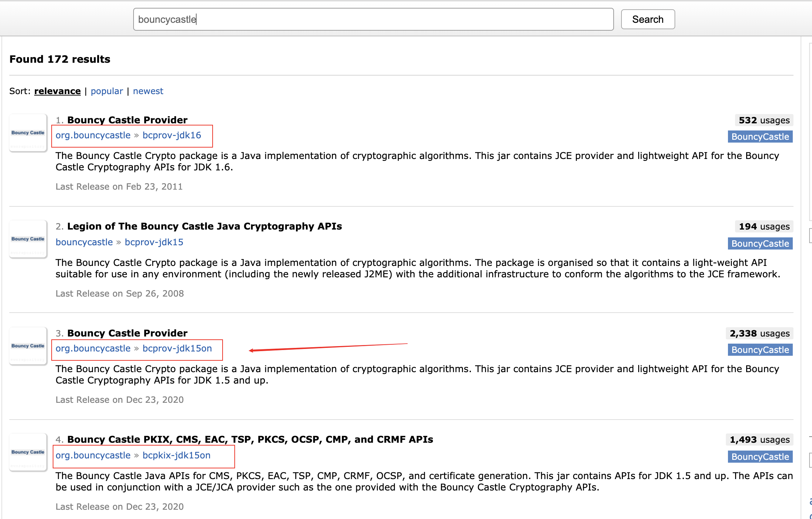
Task: Click the first result's Bouncy Castle logo thumbnail
Action: pos(28,133)
